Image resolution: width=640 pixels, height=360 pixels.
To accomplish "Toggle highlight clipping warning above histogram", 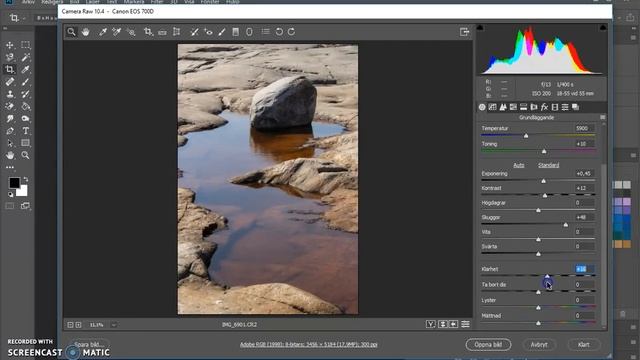I will coord(602,28).
